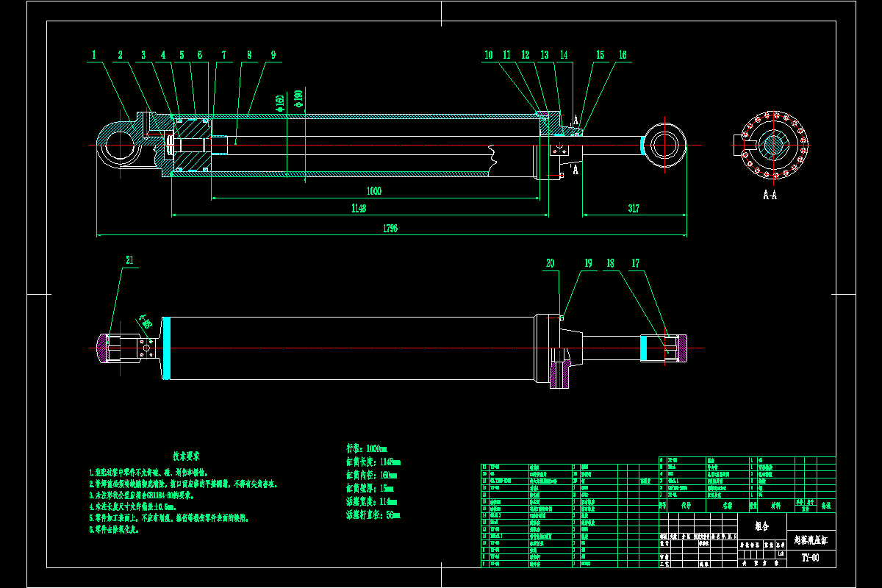Click part balloon number 10
This screenshot has width=882, height=588.
tap(489, 55)
